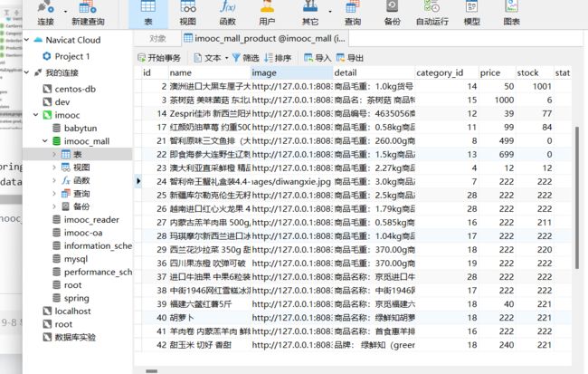Viewport: 588px width, 374px height.
Task: Switch to the 对象 tab
Action: click(x=157, y=39)
